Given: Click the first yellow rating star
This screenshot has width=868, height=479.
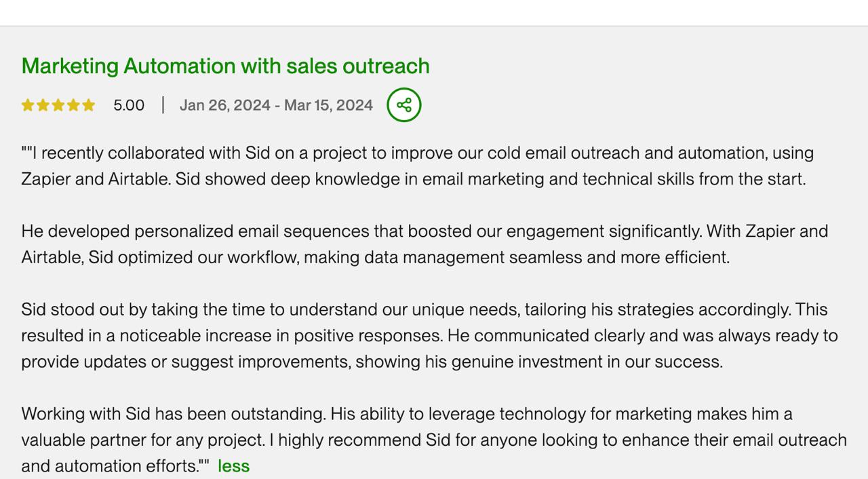Looking at the screenshot, I should [x=28, y=105].
